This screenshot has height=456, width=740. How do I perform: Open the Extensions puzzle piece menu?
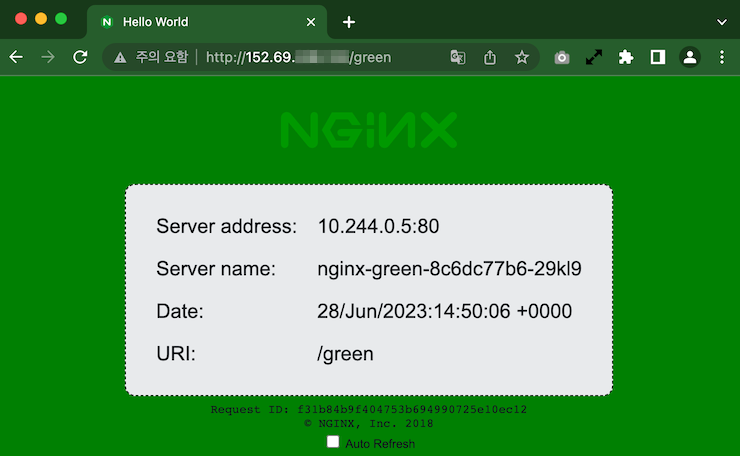click(x=626, y=58)
